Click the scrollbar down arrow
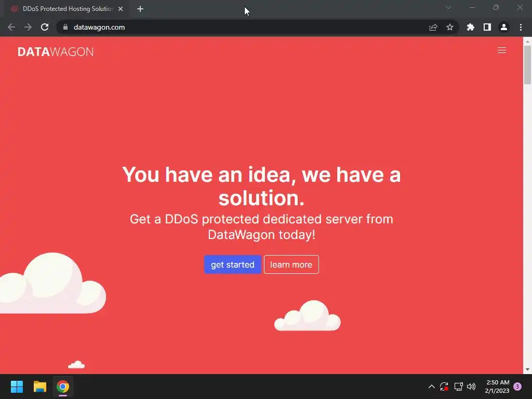Screen dimensions: 532x399 pyautogui.click(x=527, y=369)
